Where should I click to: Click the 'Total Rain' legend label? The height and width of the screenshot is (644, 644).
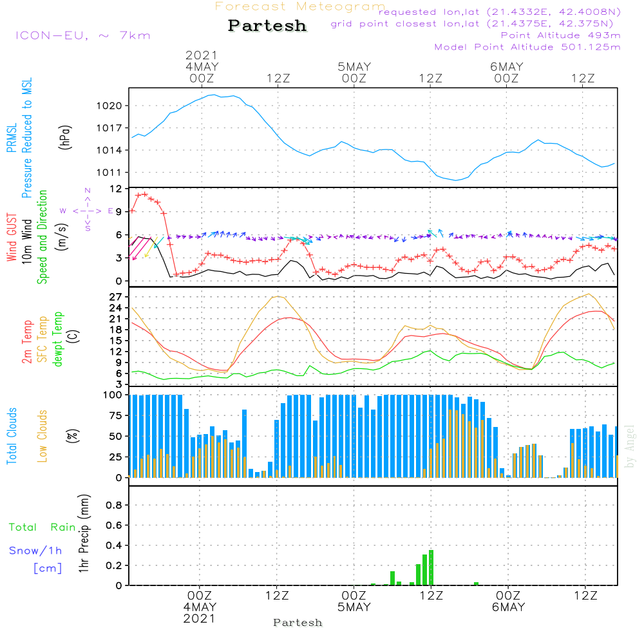(43, 527)
